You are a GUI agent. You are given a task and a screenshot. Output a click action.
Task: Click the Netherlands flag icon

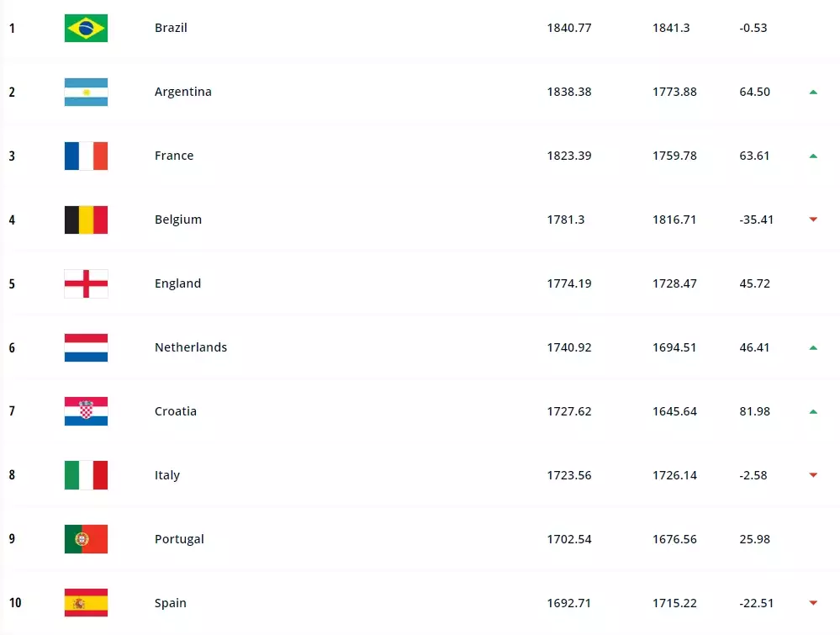coord(86,347)
